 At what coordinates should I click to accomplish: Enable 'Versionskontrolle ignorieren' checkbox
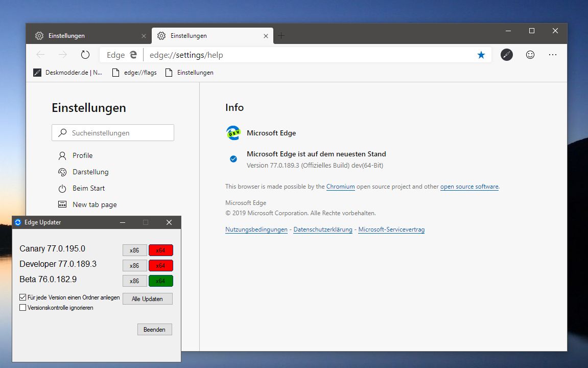[x=23, y=308]
